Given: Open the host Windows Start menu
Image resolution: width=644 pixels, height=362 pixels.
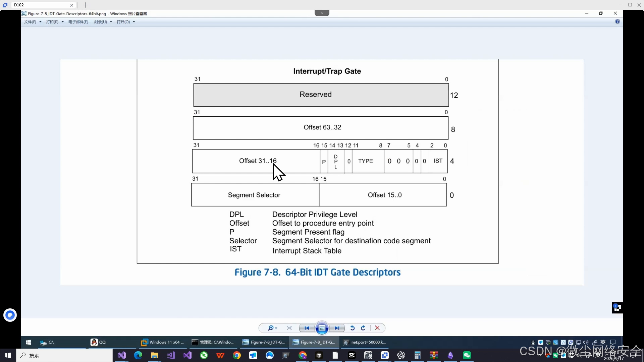Looking at the screenshot, I should (x=8, y=355).
